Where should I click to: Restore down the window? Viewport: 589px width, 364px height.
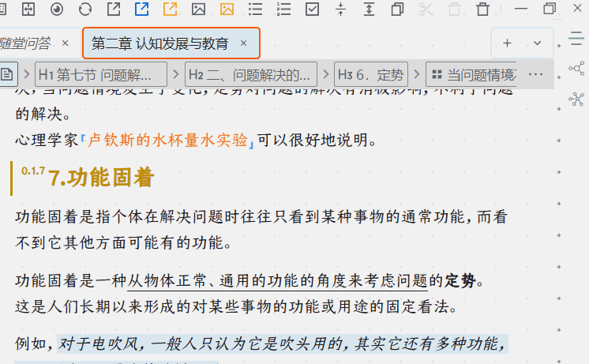[550, 9]
